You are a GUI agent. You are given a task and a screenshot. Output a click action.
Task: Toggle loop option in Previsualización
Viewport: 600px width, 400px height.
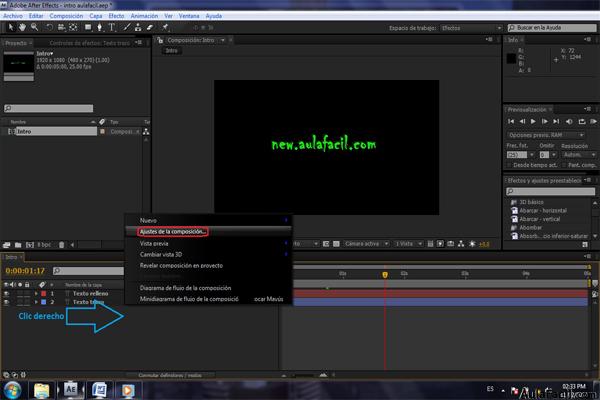582,121
